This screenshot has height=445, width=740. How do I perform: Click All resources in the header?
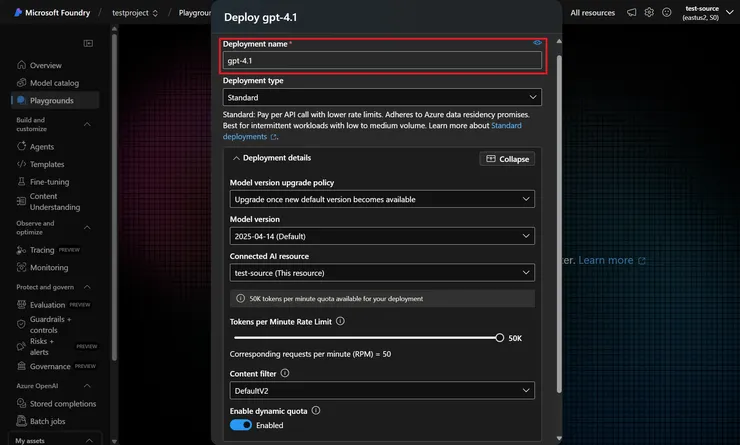592,13
